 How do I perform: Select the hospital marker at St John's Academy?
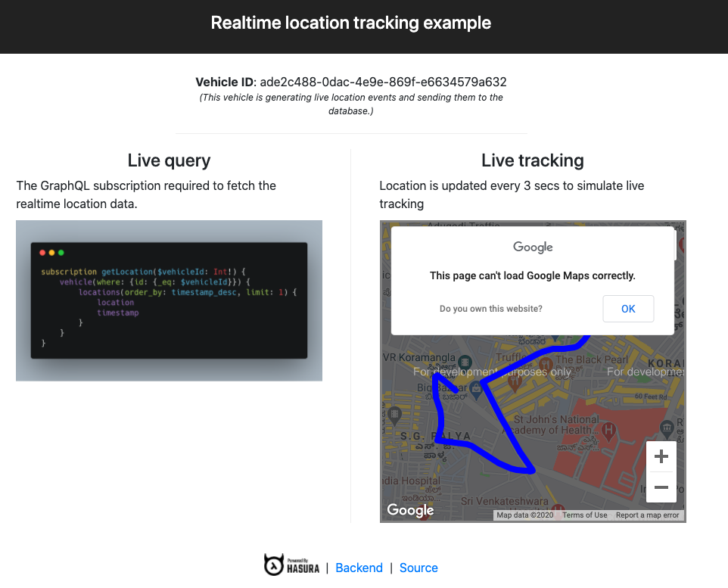(609, 431)
